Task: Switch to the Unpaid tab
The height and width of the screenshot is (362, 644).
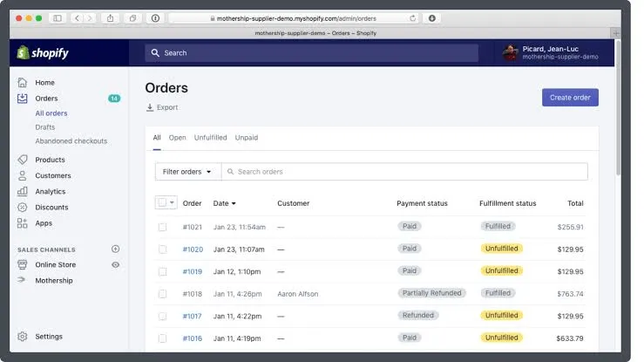Action: (x=247, y=138)
